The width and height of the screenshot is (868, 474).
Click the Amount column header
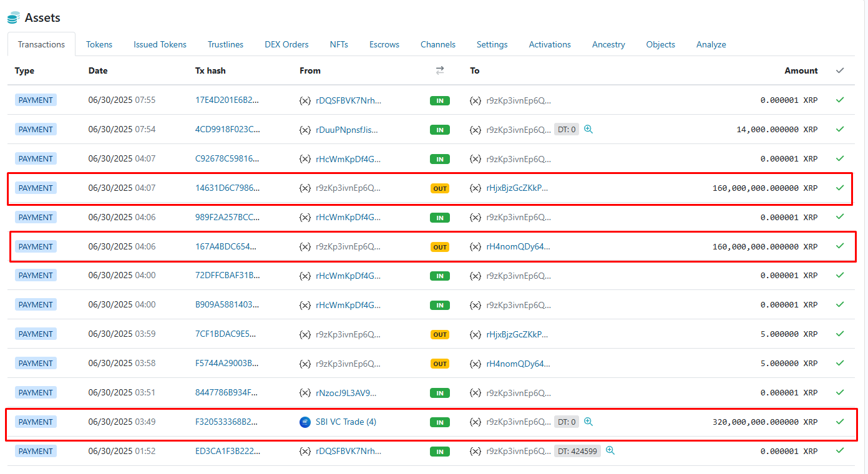pos(801,70)
